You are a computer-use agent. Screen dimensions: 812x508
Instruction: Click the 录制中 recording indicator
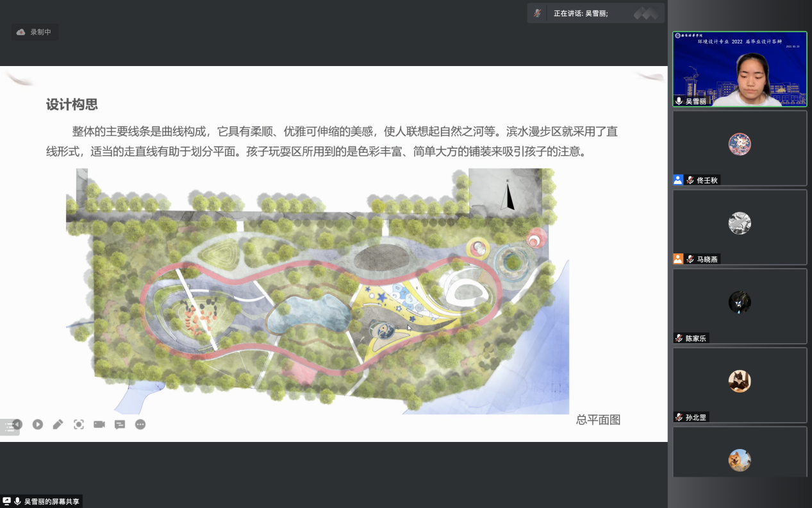pyautogui.click(x=35, y=32)
